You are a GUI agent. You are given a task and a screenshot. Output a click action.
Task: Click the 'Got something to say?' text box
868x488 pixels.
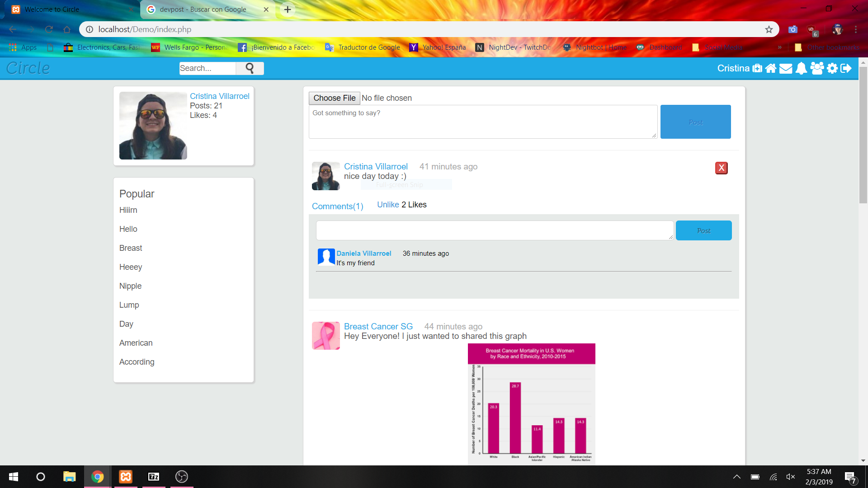point(482,122)
